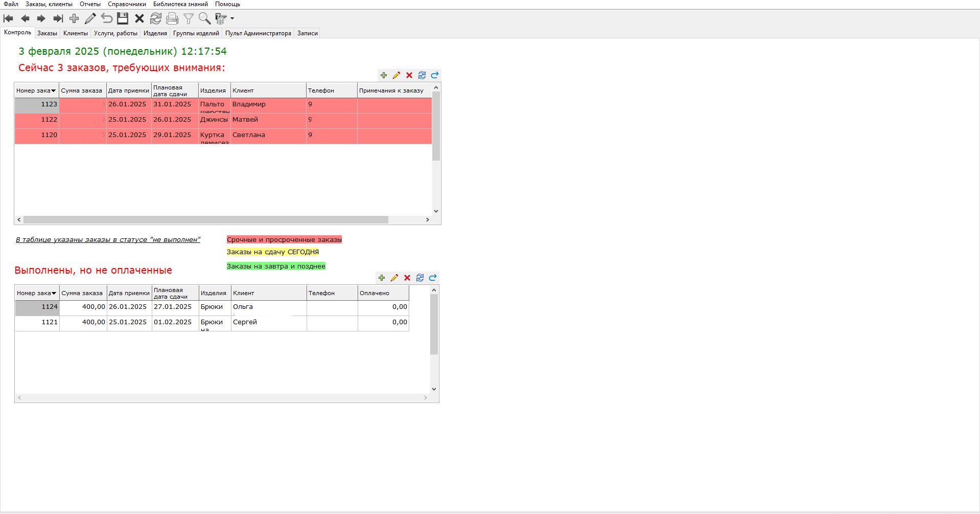Open the filter funnel tool
Image resolution: width=980 pixels, height=514 pixels.
[189, 19]
